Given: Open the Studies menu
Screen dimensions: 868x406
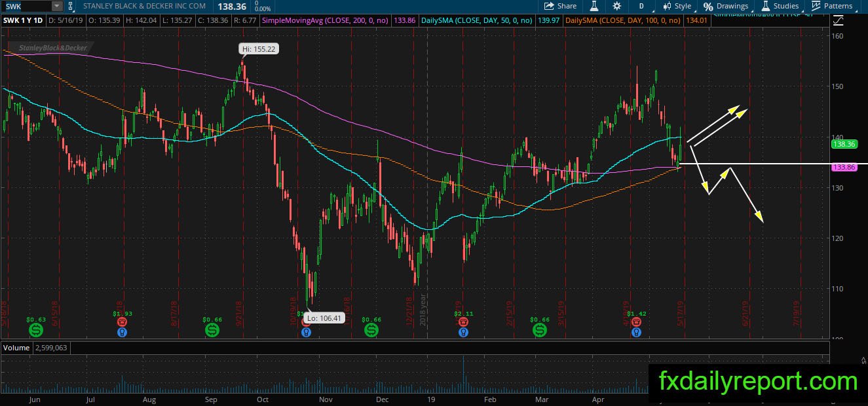Looking at the screenshot, I should 780,6.
